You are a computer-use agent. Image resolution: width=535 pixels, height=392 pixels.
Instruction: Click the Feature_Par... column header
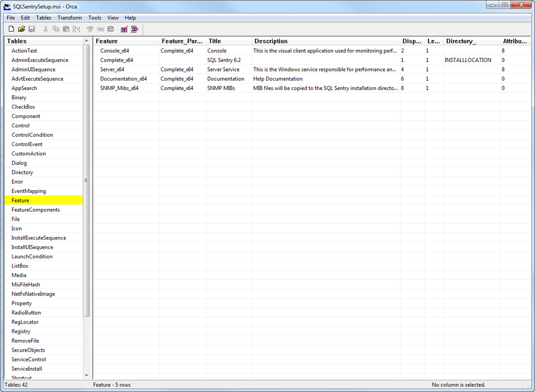click(x=182, y=41)
